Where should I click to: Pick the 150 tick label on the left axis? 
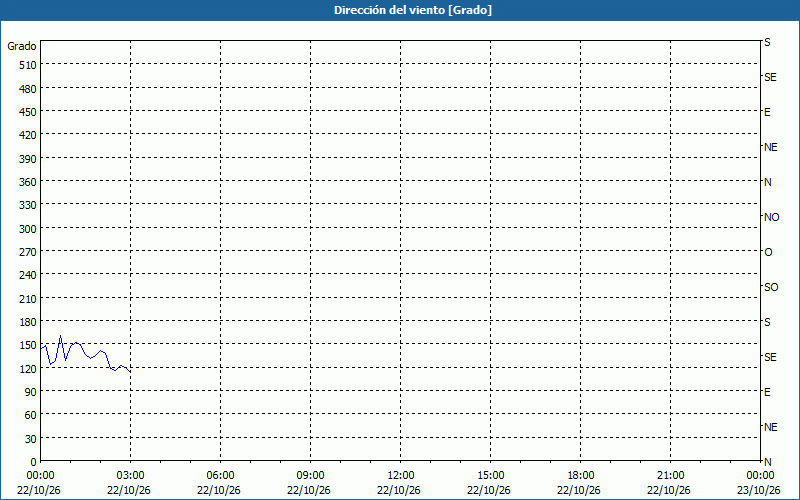28,345
